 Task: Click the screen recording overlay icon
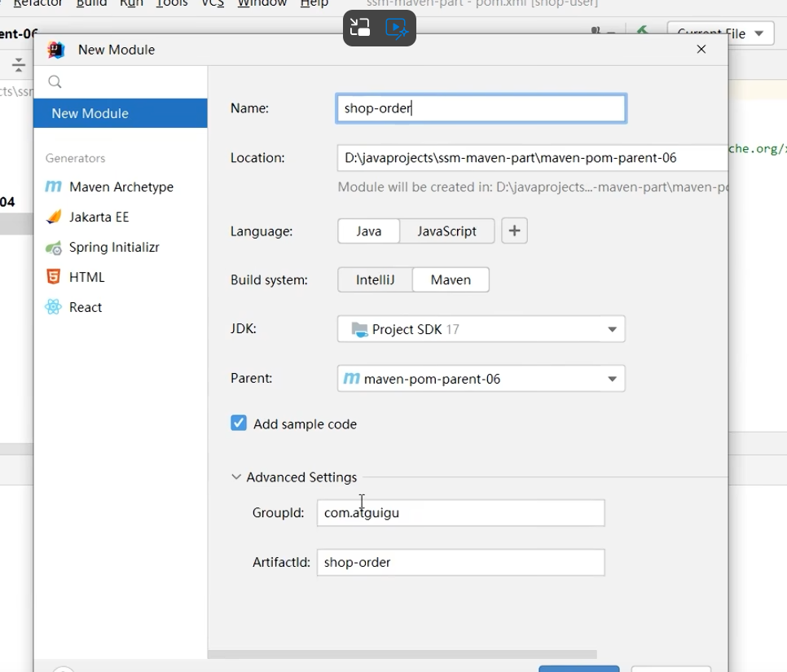[397, 29]
